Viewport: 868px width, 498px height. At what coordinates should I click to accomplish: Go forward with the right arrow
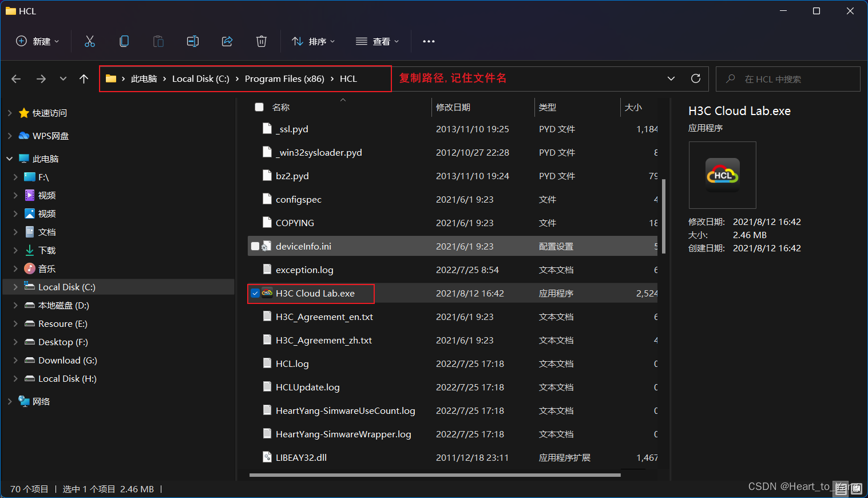click(x=41, y=79)
